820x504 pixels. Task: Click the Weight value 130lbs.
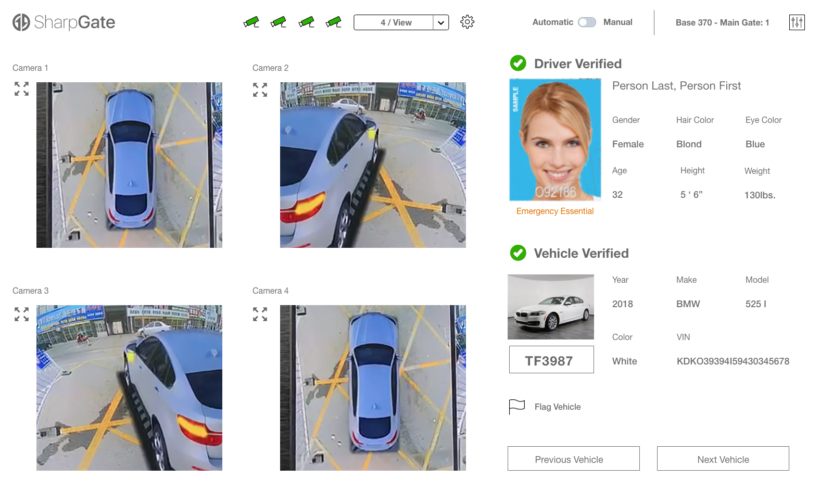760,195
